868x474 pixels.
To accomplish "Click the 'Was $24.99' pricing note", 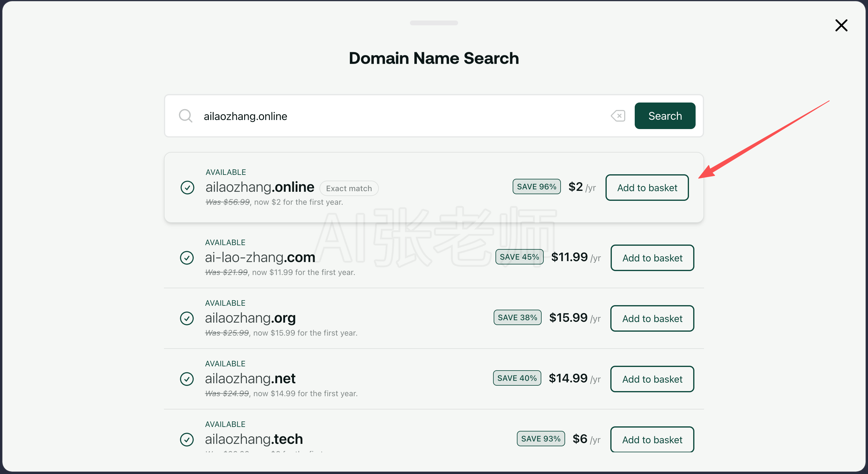I will (227, 394).
